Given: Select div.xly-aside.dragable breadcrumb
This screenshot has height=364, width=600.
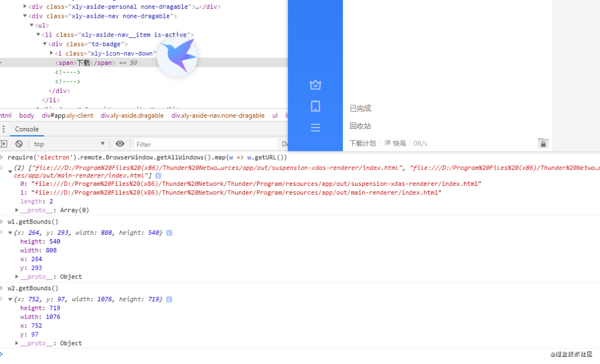Looking at the screenshot, I should tap(132, 115).
